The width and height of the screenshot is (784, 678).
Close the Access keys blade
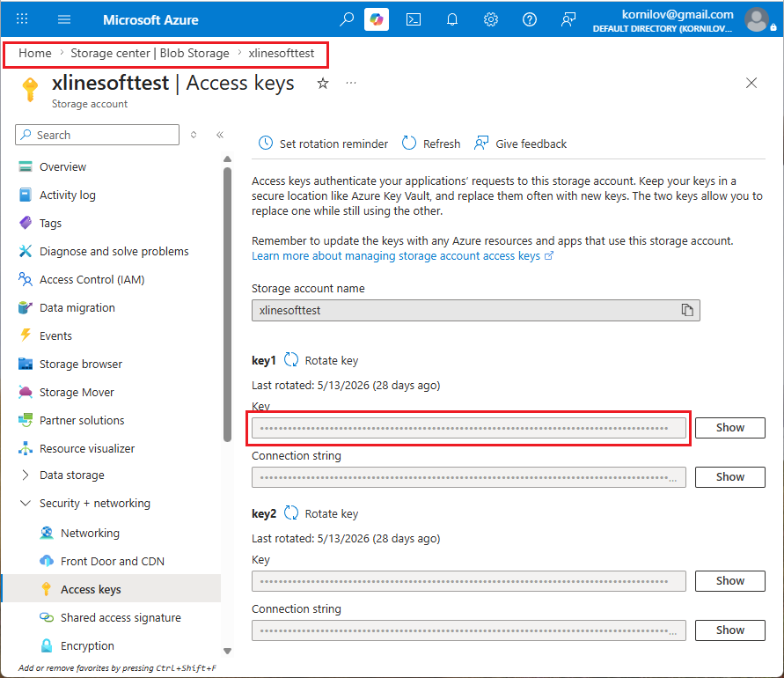coord(751,83)
